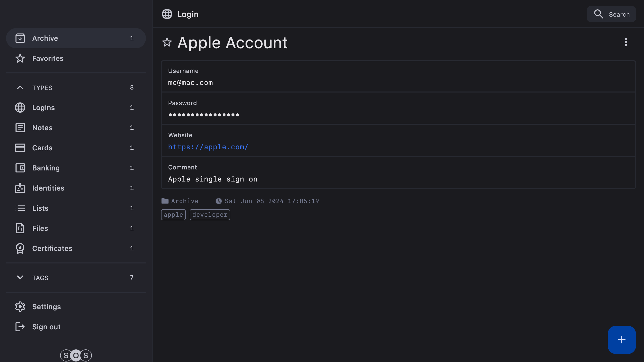This screenshot has height=362, width=644.
Task: Click the blue plus add button
Action: tap(622, 340)
